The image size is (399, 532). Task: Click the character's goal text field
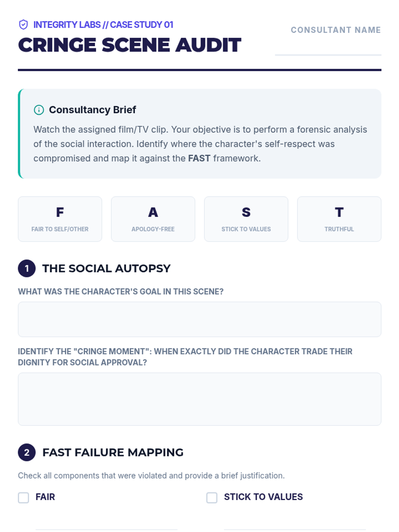pos(199,319)
